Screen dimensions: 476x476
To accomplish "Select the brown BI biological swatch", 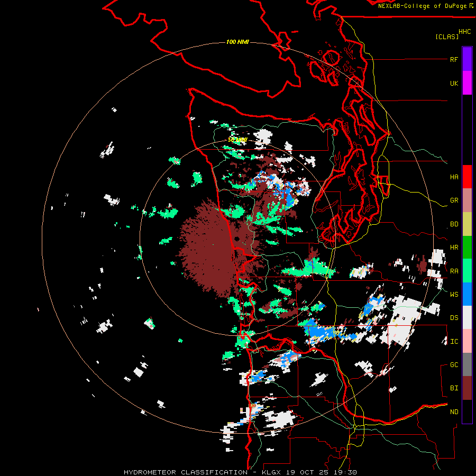I will point(467,388).
